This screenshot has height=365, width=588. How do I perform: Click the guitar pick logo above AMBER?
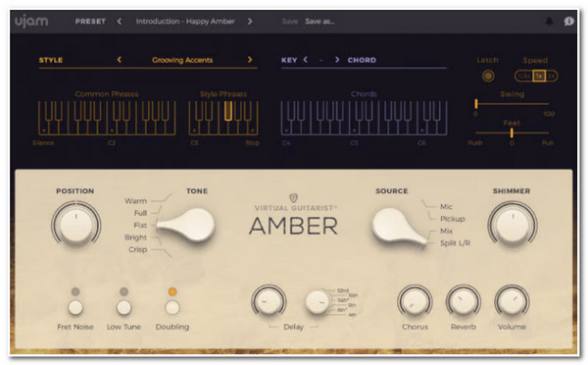(294, 197)
